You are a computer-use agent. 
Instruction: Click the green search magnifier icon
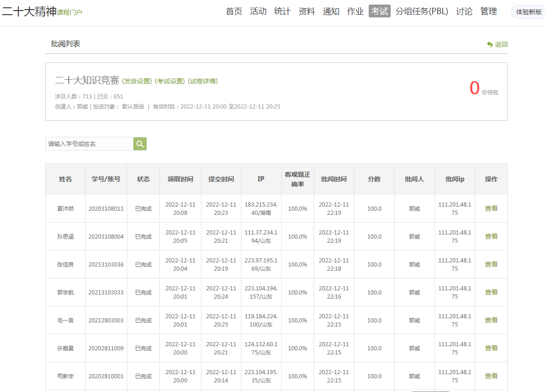click(x=140, y=143)
